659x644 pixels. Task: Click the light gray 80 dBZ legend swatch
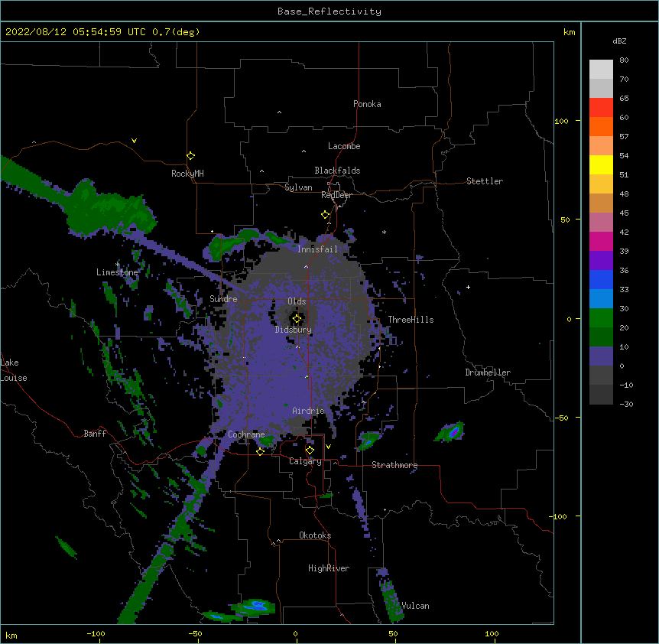tap(601, 69)
